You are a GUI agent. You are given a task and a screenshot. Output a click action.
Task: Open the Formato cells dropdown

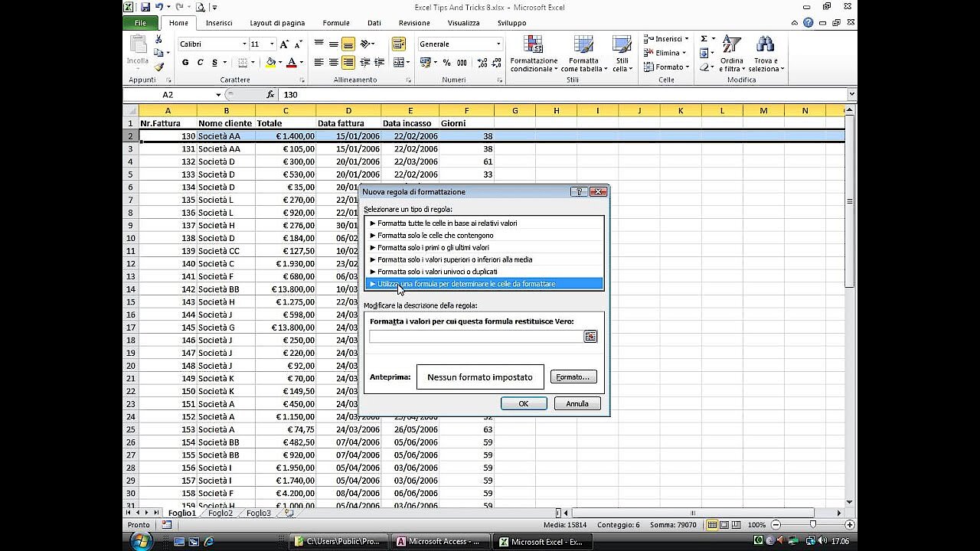pos(666,67)
